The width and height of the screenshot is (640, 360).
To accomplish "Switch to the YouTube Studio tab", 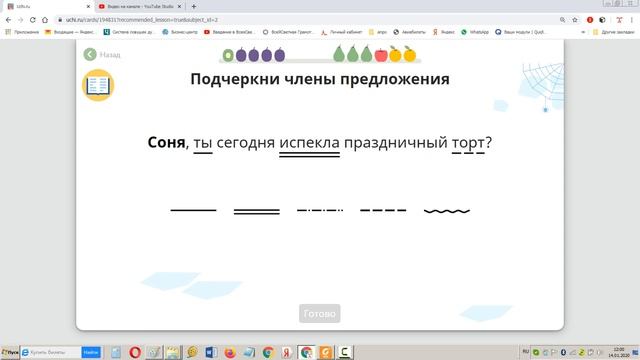I will (x=140, y=7).
